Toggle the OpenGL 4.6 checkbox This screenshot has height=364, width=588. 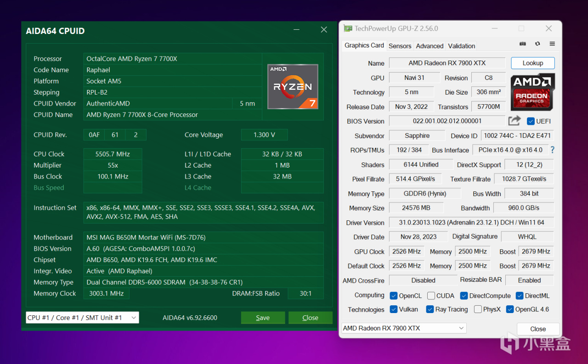[x=510, y=309]
